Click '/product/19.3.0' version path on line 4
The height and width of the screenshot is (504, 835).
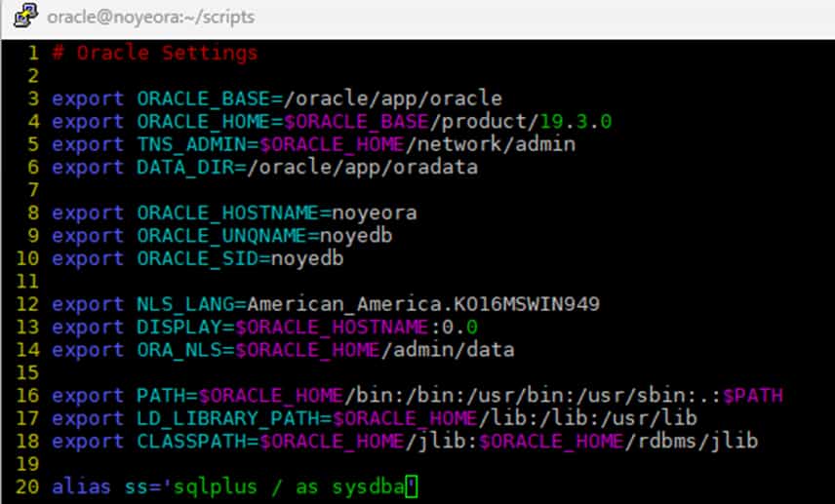coord(520,122)
